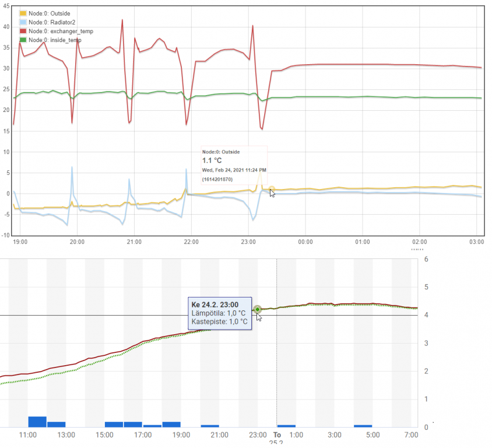The image size is (492, 448).
Task: Click the red exchanger_temp legend color box
Action: pos(23,31)
